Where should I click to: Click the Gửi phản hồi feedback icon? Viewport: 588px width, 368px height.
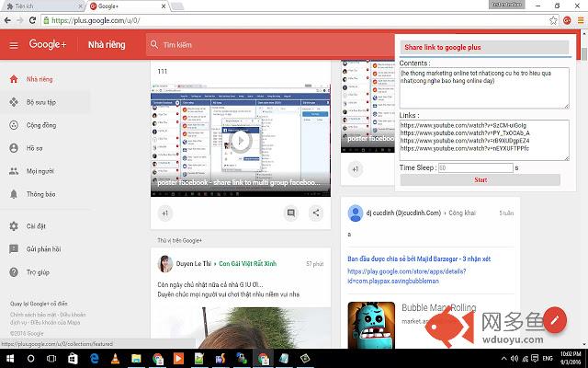click(14, 249)
